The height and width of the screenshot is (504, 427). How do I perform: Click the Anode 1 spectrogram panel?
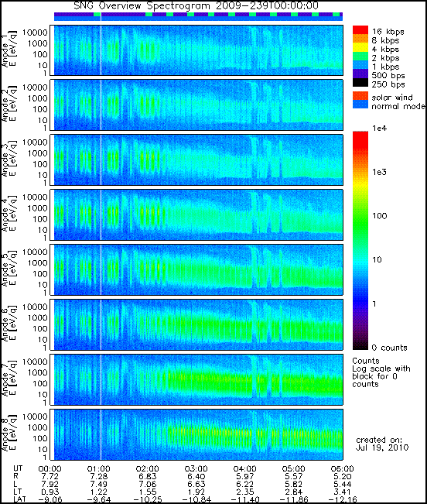(x=198, y=50)
